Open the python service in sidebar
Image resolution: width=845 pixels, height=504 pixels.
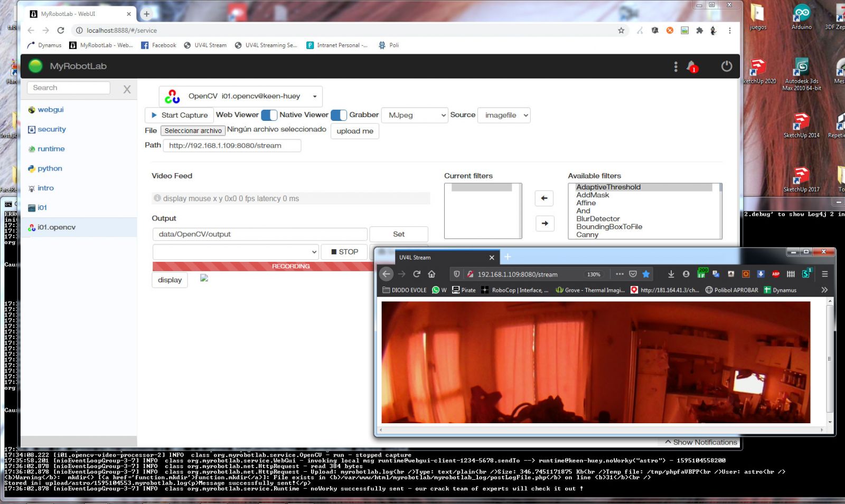[50, 168]
